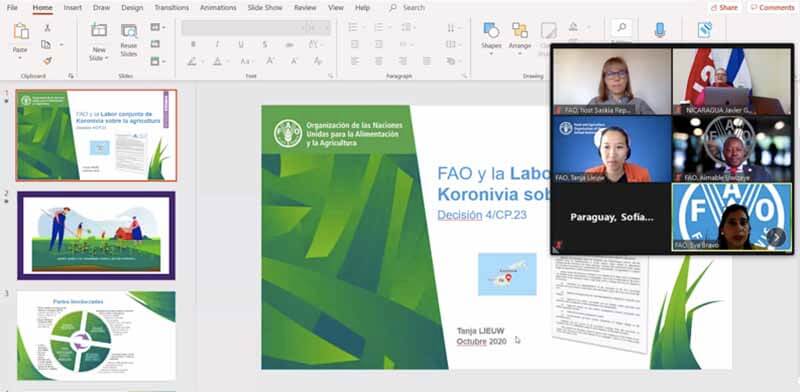Toggle Text Shadow formatting
The width and height of the screenshot is (800, 392).
tap(265, 44)
